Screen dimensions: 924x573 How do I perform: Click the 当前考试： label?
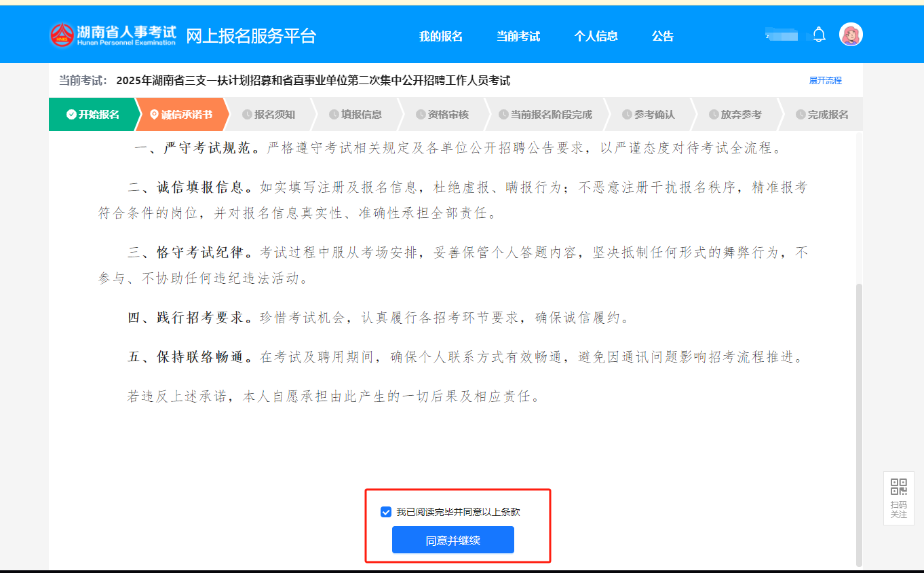coord(83,81)
